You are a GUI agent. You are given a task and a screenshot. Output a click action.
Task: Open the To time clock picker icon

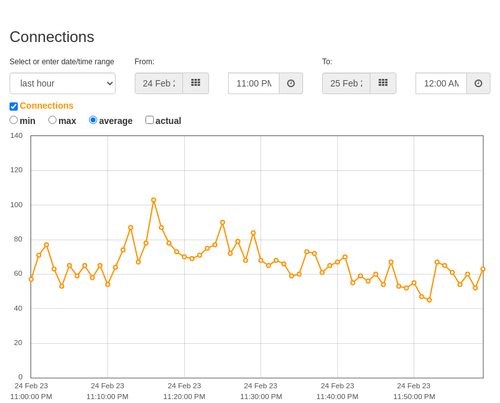point(478,83)
